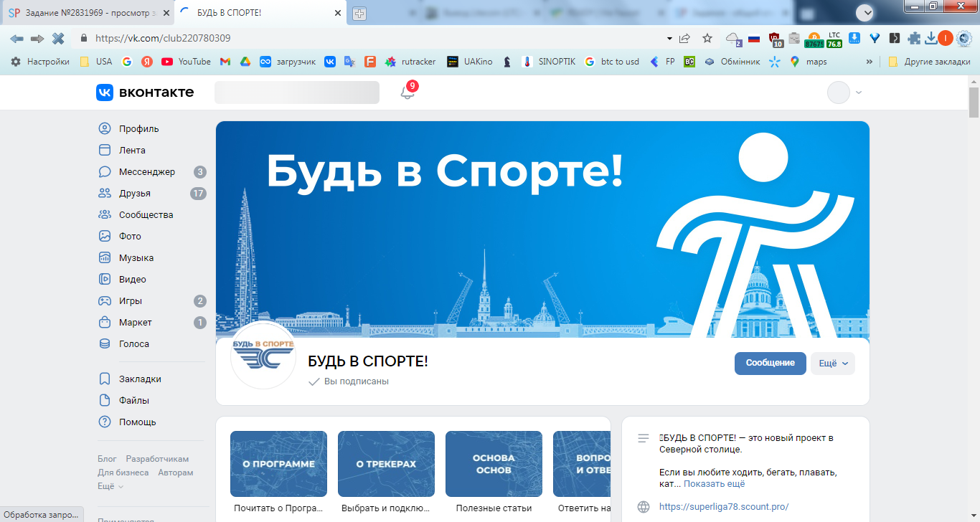Open the profile avatar account menu
The image size is (980, 522).
coord(844,92)
